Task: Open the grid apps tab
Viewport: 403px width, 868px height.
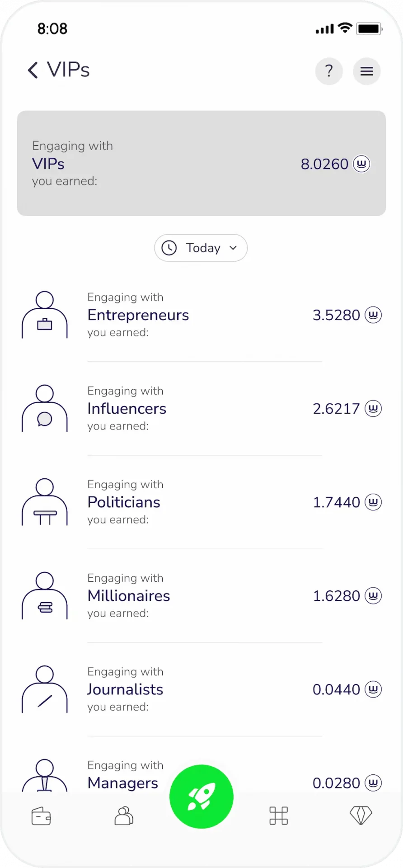Action: point(279,816)
